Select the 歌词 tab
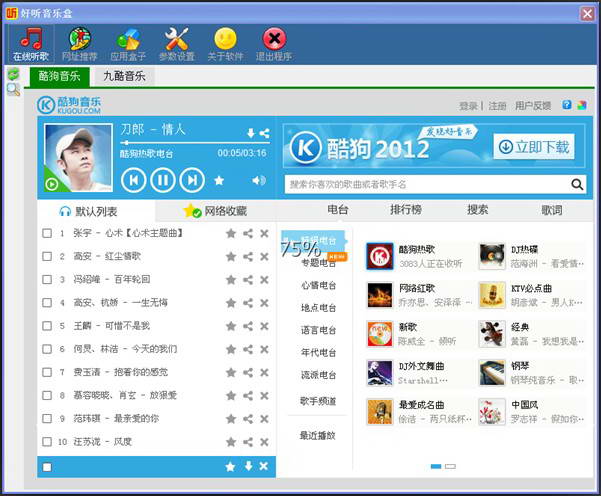Image resolution: width=601 pixels, height=496 pixels. (552, 210)
